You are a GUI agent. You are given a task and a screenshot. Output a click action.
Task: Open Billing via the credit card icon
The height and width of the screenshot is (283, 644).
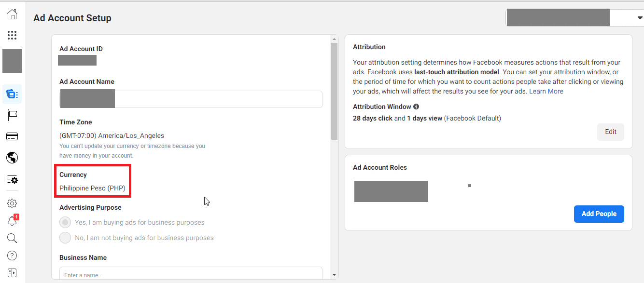pyautogui.click(x=12, y=136)
